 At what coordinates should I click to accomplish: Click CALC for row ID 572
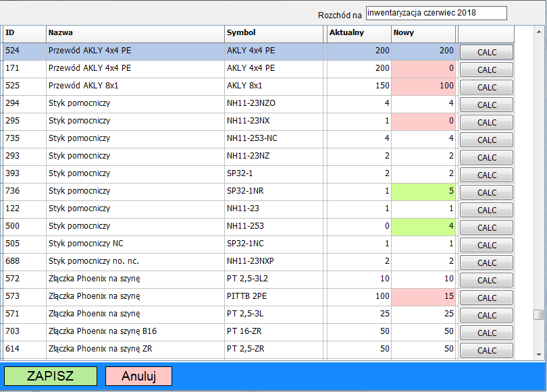(486, 280)
